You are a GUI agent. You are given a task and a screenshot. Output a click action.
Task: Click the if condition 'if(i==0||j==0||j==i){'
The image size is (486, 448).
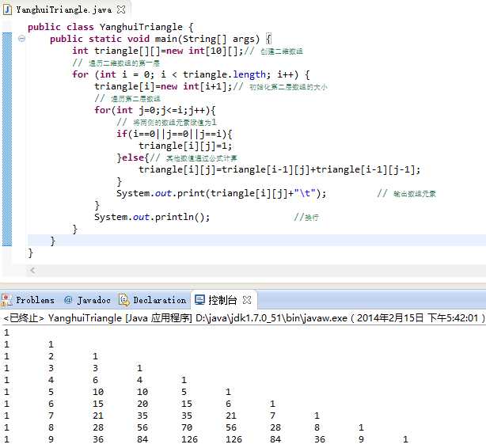174,134
